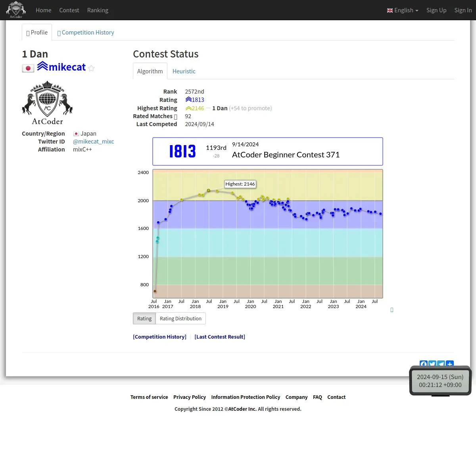Click the Japan flag beside the username
This screenshot has width=476, height=452.
28,68
